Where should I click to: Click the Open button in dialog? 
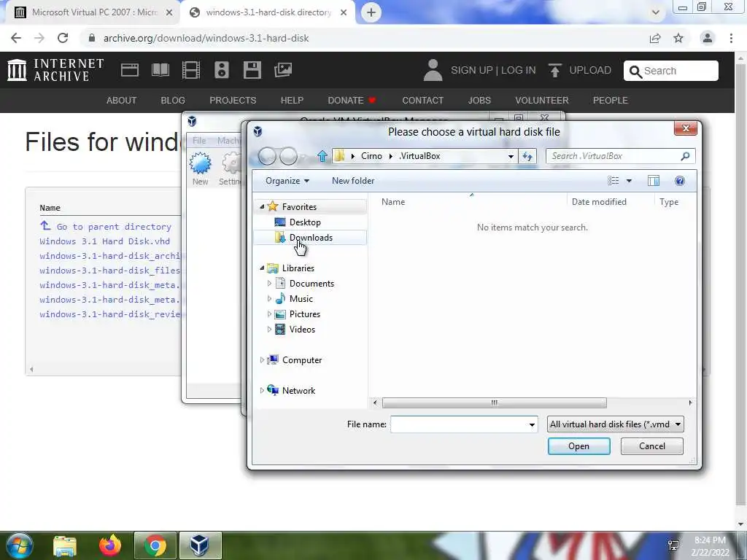point(578,446)
